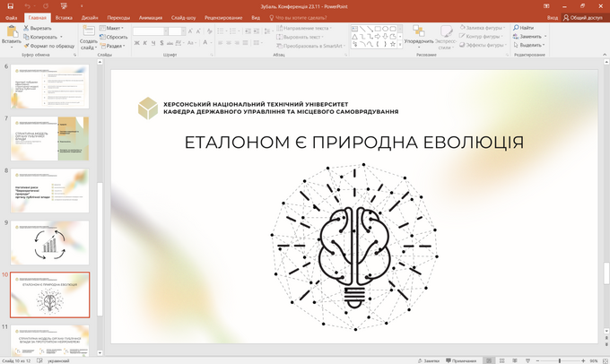Click Reset (Сбросить) slide button
This screenshot has height=364, width=610.
point(117,37)
